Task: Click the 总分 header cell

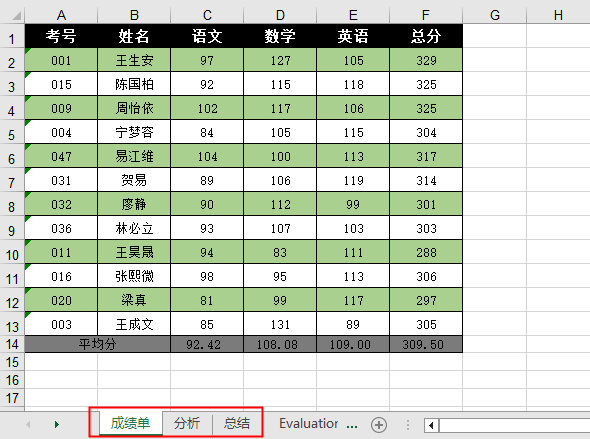Action: 426,36
